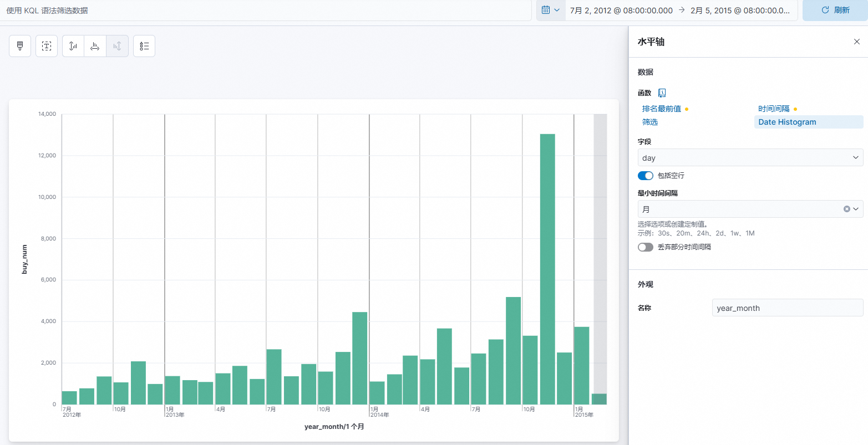
Task: Click the disabled right axis settings icon
Action: (117, 46)
